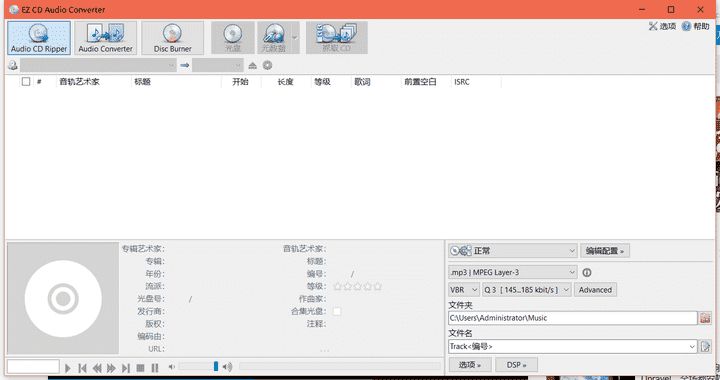Viewport: 720px width, 380px height.
Task: Click the album cover art placeholder
Action: pos(63,298)
